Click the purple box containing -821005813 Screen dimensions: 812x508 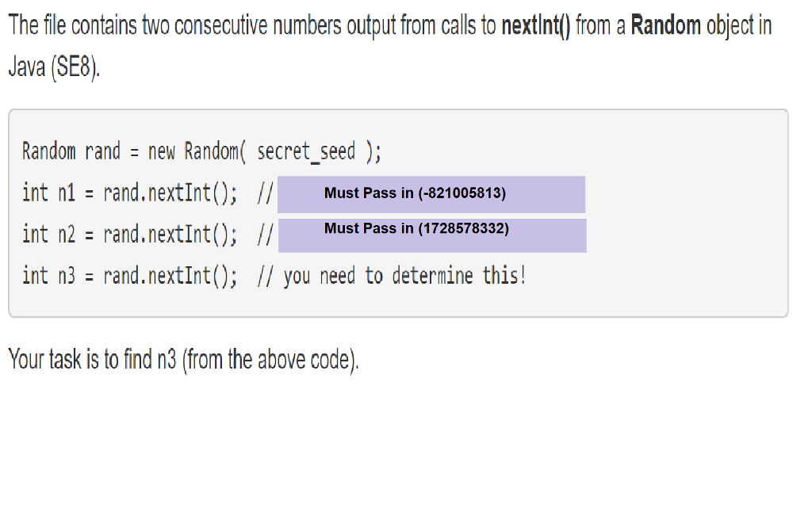click(431, 194)
